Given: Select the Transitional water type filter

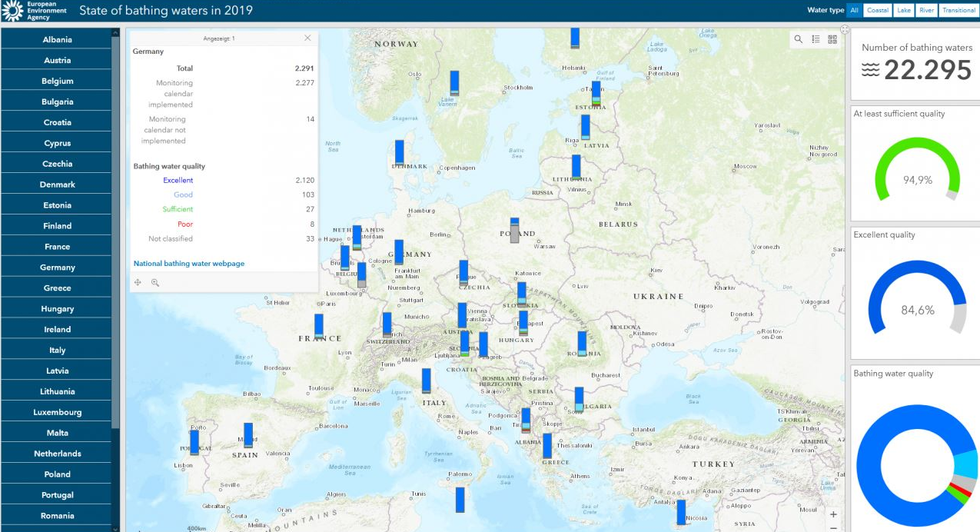Looking at the screenshot, I should tap(958, 11).
